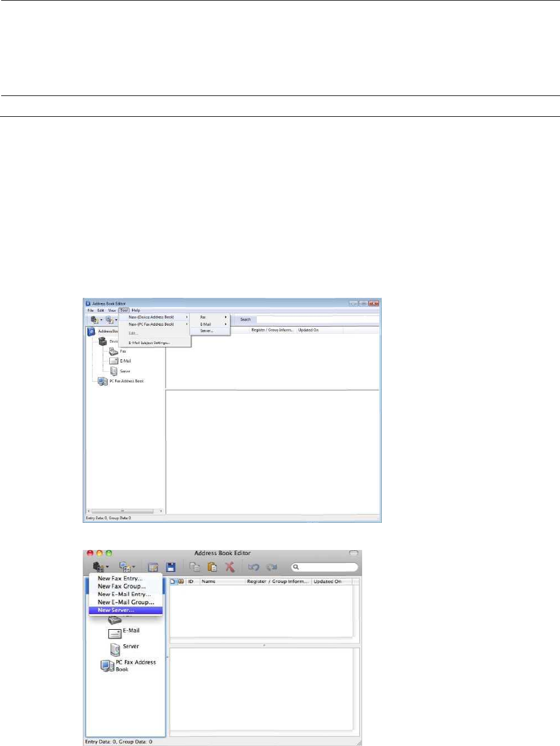Click the Mac window resize grip corner
The width and height of the screenshot is (560, 746).
(x=358, y=742)
